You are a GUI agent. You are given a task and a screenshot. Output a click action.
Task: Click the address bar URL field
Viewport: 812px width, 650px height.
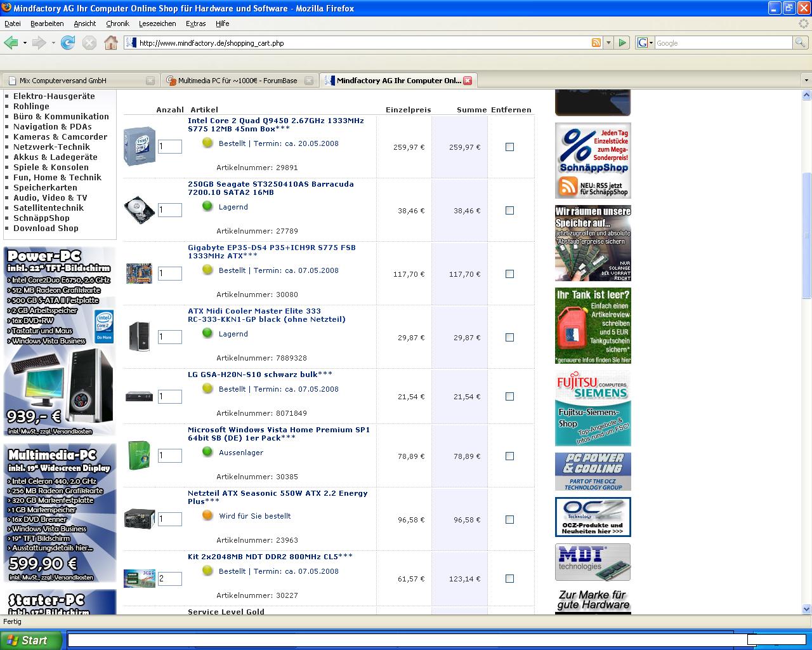(363, 43)
